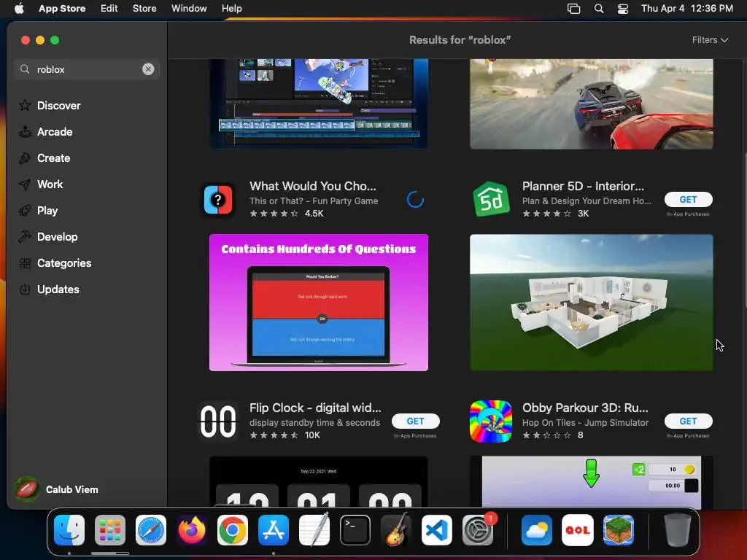Screen dimensions: 747x560
Task: Get Obby Parkour 3D app
Action: coord(689,421)
